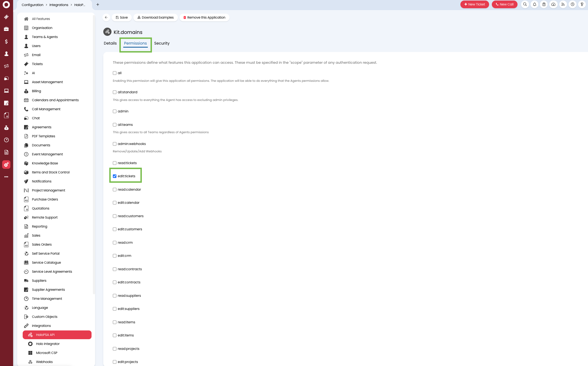This screenshot has width=588, height=366.
Task: Open the RSS feed icon
Action: (563, 4)
